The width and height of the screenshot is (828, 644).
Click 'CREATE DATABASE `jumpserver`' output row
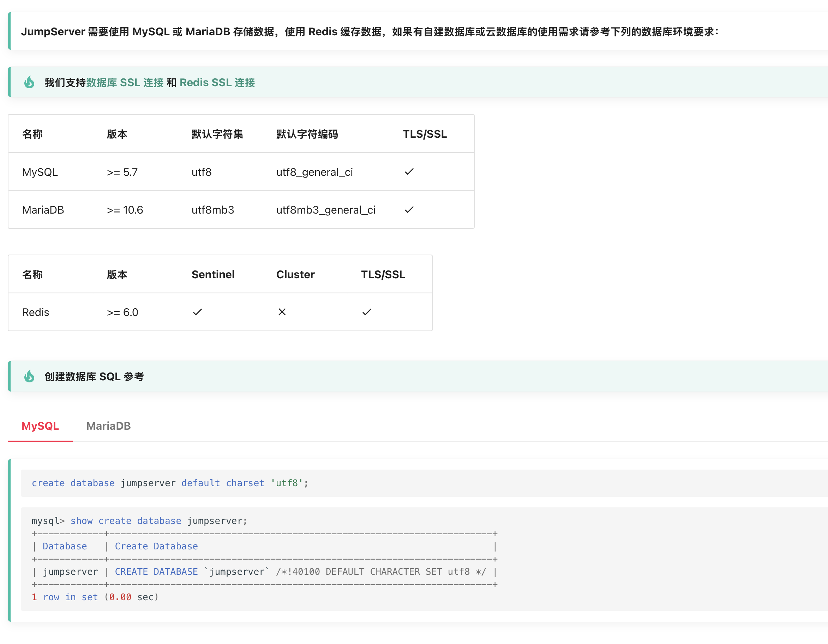pyautogui.click(x=264, y=572)
